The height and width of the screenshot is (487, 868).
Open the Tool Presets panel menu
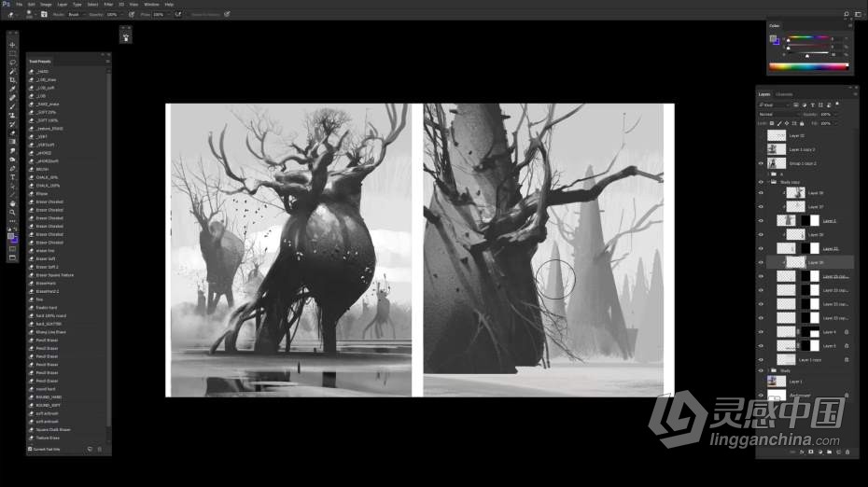tap(108, 62)
